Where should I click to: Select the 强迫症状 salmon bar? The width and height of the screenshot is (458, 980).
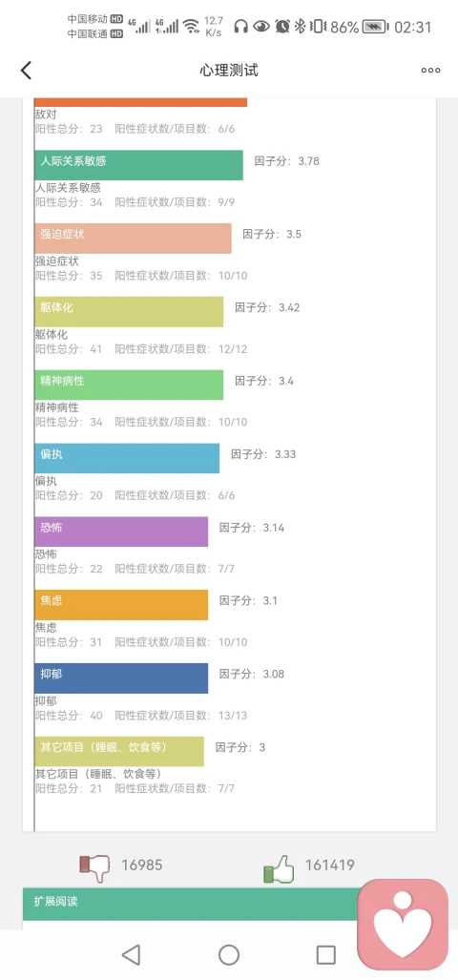133,239
